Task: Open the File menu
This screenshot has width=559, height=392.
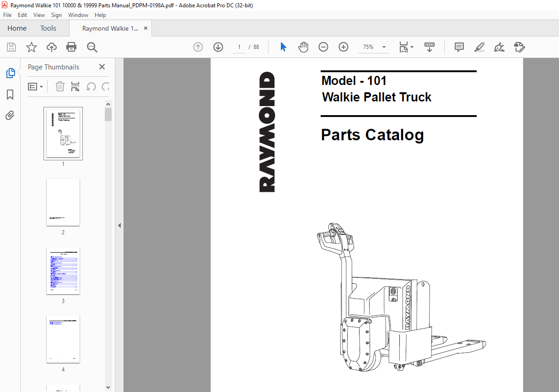Action: click(x=7, y=15)
